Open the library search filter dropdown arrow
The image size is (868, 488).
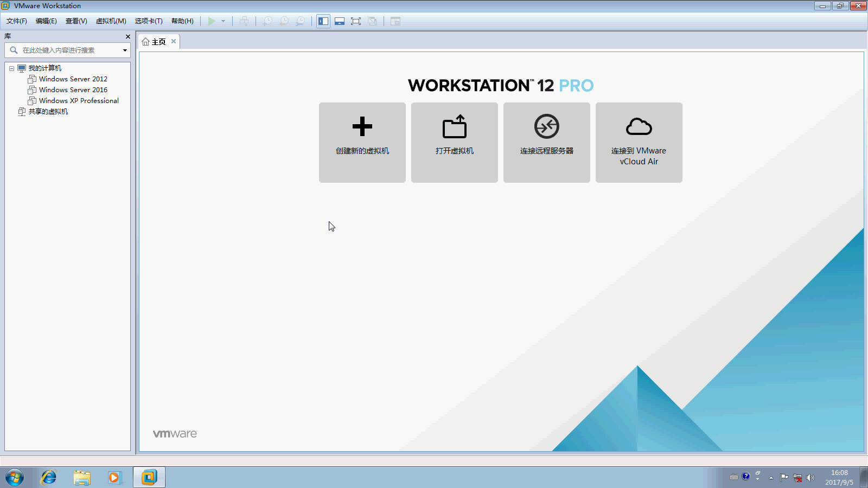click(x=125, y=50)
